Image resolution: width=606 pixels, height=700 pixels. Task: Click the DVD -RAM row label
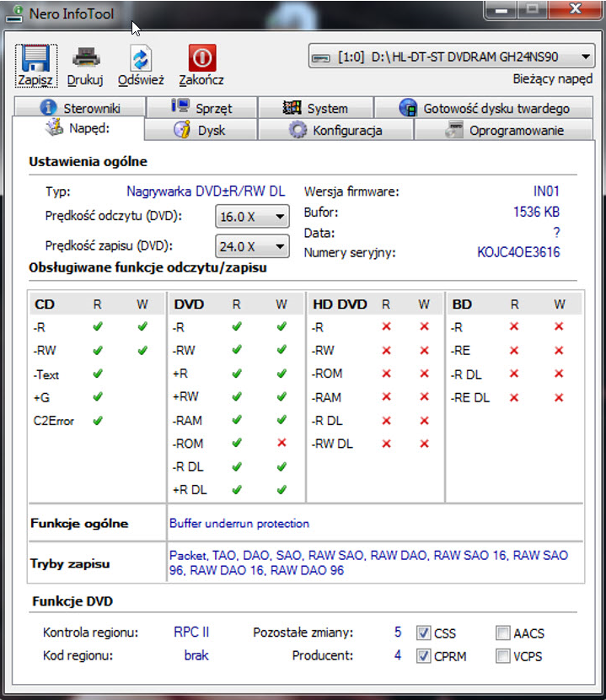click(187, 420)
